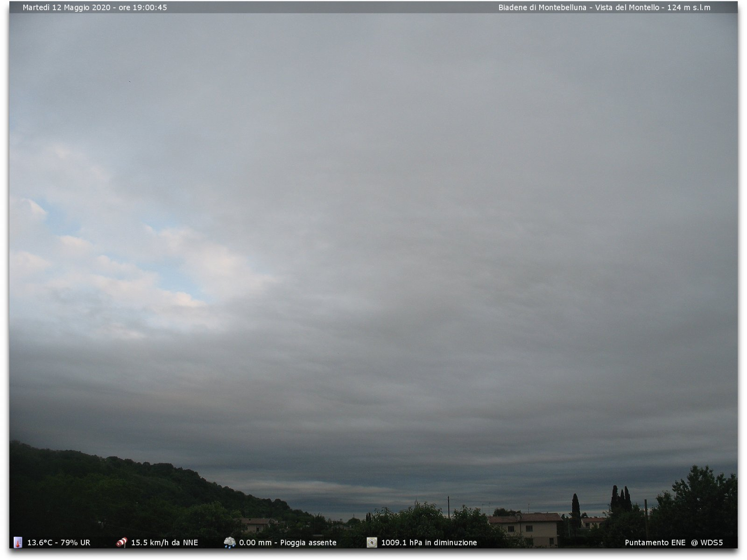Select the reading "13.6°C - 79% UR"
This screenshot has height=560, width=747.
point(59,543)
